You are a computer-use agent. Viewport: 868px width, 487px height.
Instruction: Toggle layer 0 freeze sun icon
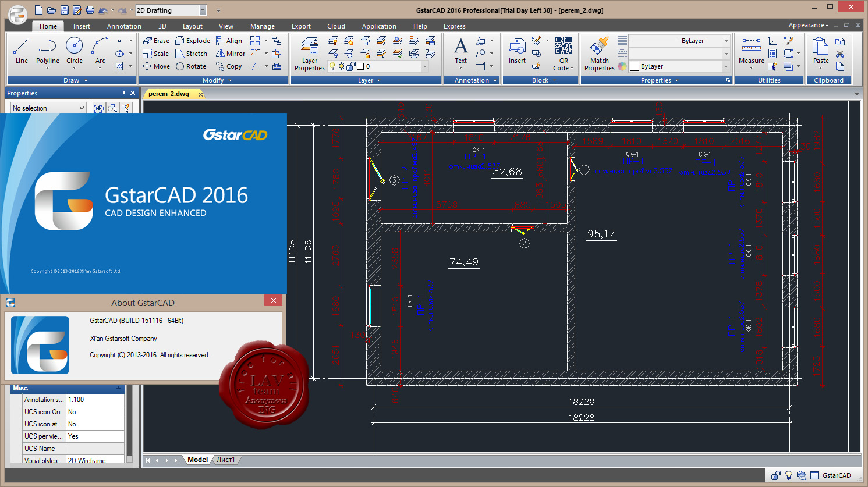click(341, 66)
